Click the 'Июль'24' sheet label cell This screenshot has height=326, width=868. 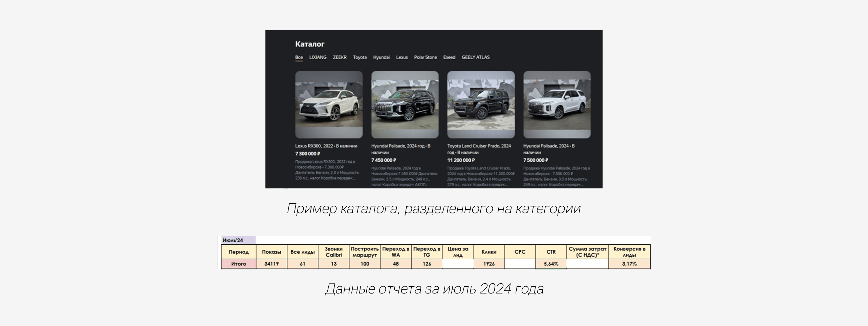[x=238, y=240]
